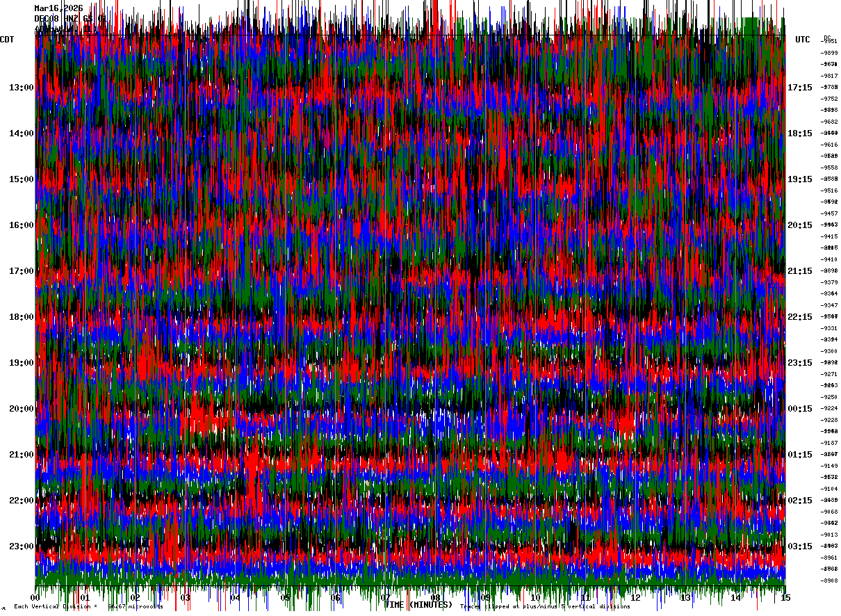The width and height of the screenshot is (841, 616).
Task: Click the TIME (MINUTES) axis title
Action: [x=418, y=605]
